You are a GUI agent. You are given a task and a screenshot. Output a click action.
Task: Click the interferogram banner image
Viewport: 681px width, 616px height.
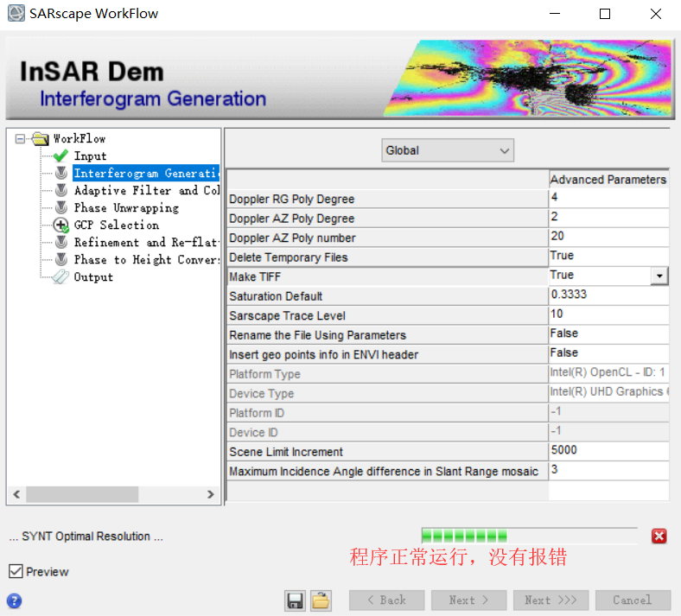(x=529, y=78)
